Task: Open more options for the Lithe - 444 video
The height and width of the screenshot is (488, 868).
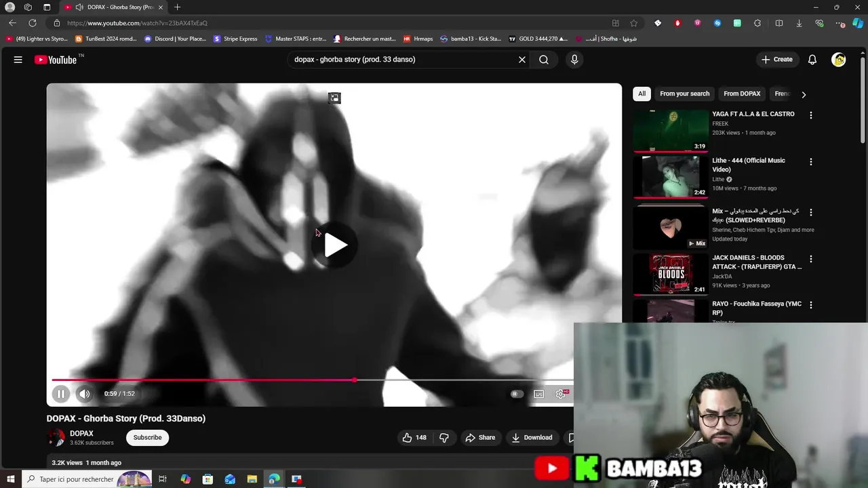Action: 810,162
